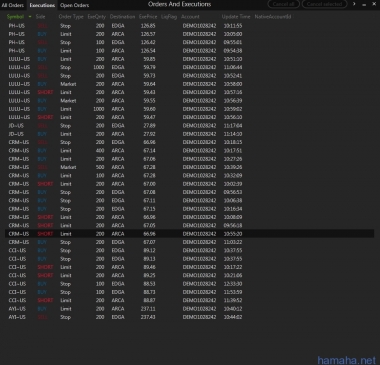Image resolution: width=380 pixels, height=365 pixels.
Task: Click quantity 400 in CRM-US 67.14 row
Action: coord(100,151)
